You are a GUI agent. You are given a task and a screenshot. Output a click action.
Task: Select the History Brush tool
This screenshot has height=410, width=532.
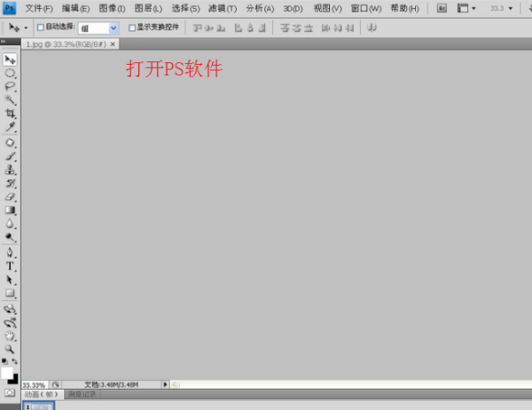10,184
